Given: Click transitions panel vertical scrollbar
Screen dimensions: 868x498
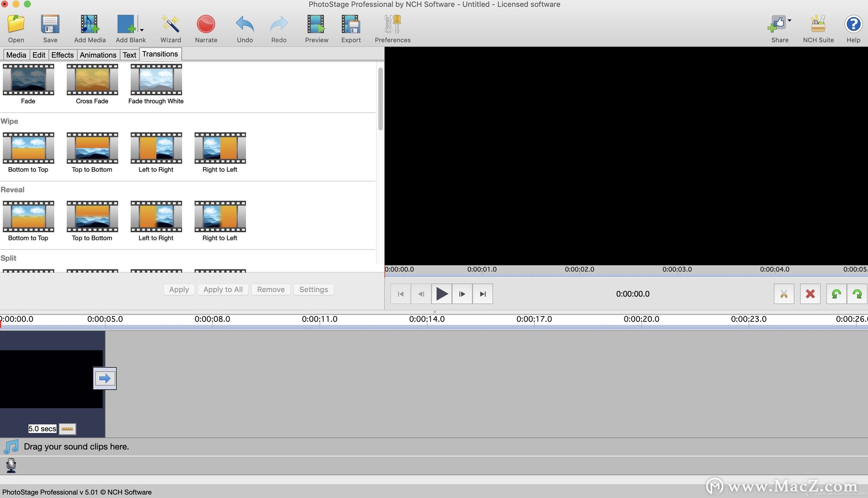Looking at the screenshot, I should [380, 99].
